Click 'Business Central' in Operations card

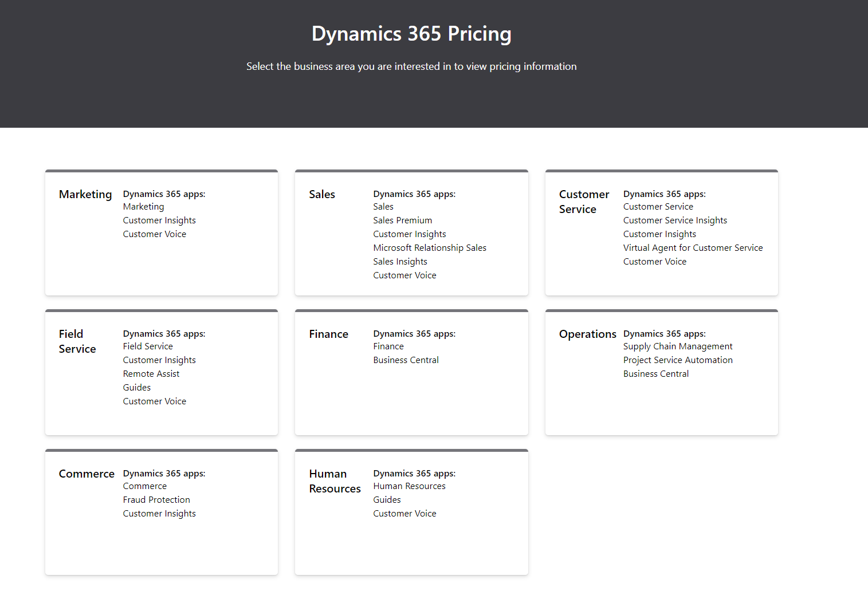point(656,374)
